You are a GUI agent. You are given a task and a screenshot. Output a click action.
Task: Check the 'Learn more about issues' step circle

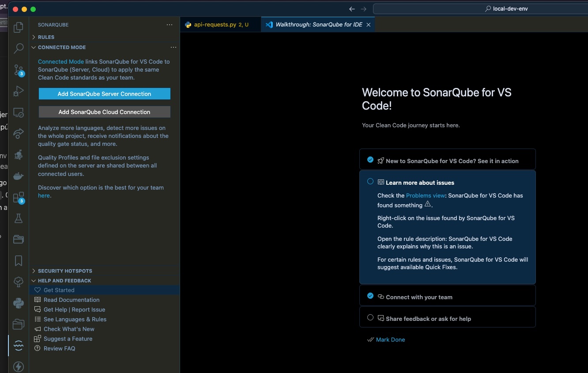(x=370, y=181)
